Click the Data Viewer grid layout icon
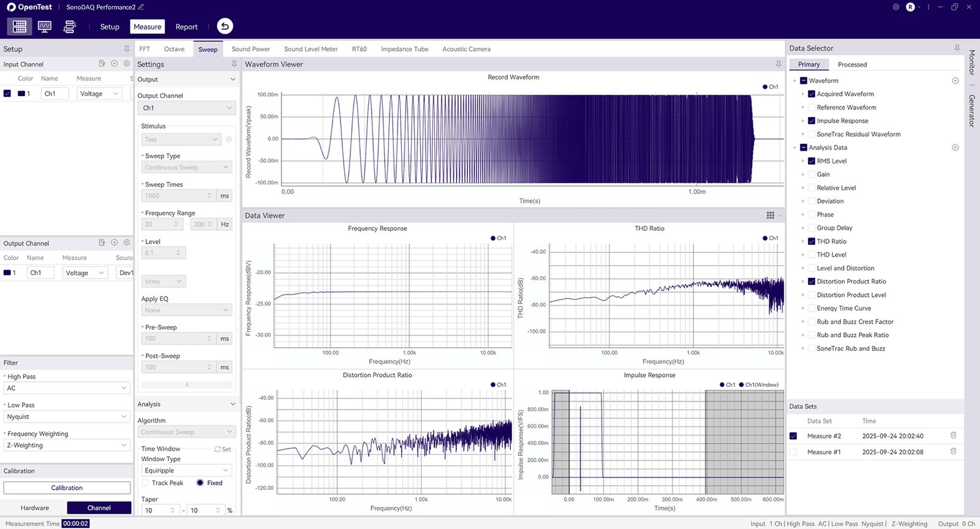 pos(770,216)
